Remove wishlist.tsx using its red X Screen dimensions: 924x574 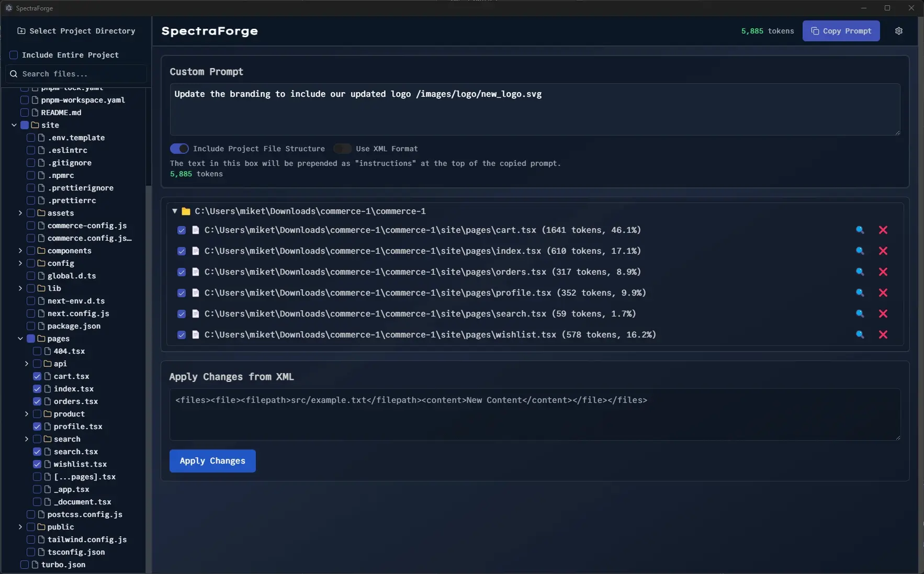click(x=883, y=334)
